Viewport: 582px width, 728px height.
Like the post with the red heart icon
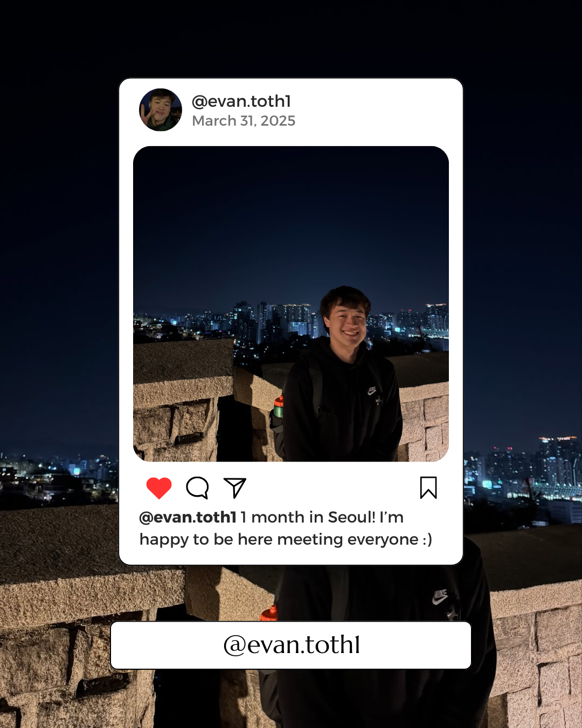tap(159, 488)
